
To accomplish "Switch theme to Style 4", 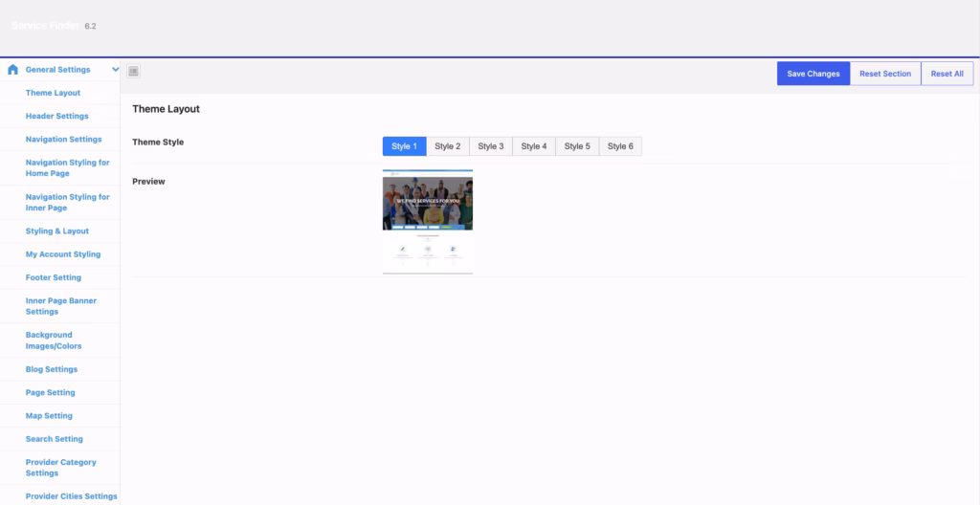I will click(534, 146).
